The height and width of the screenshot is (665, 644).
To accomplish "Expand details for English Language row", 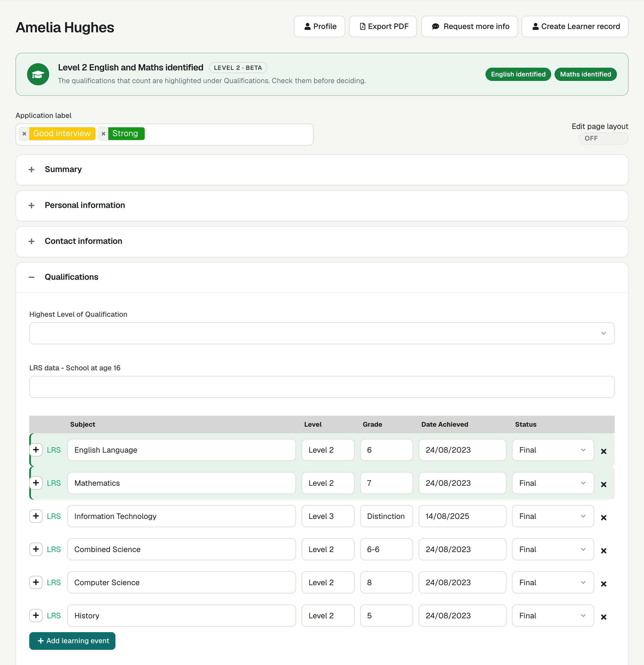I will [x=36, y=450].
